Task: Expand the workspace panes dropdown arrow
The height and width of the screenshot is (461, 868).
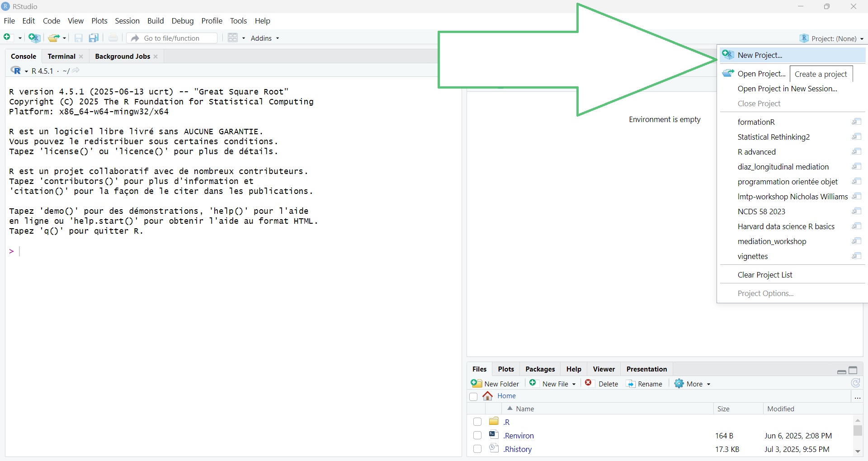Action: point(244,38)
